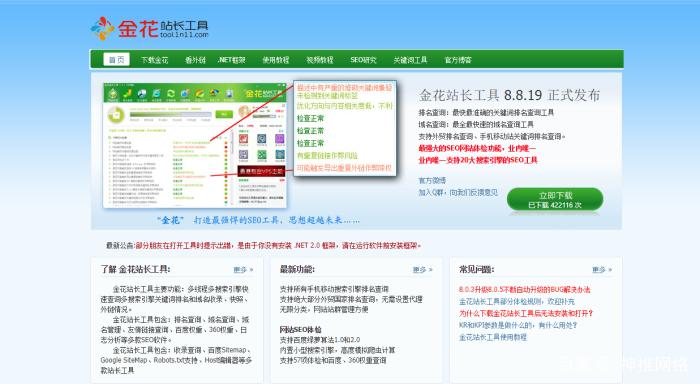Open 使用教程 from the nav bar
This screenshot has width=700, height=384.
coord(275,60)
